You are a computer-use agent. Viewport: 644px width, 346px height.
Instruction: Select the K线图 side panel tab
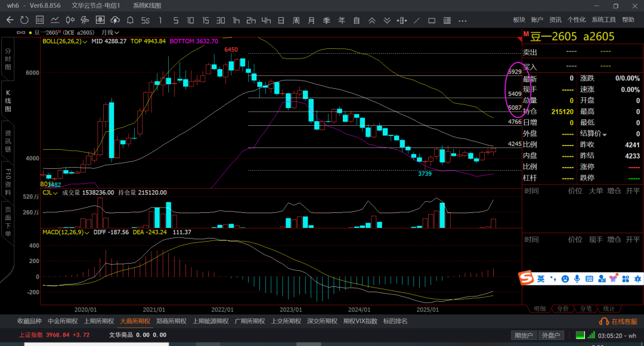coord(8,101)
